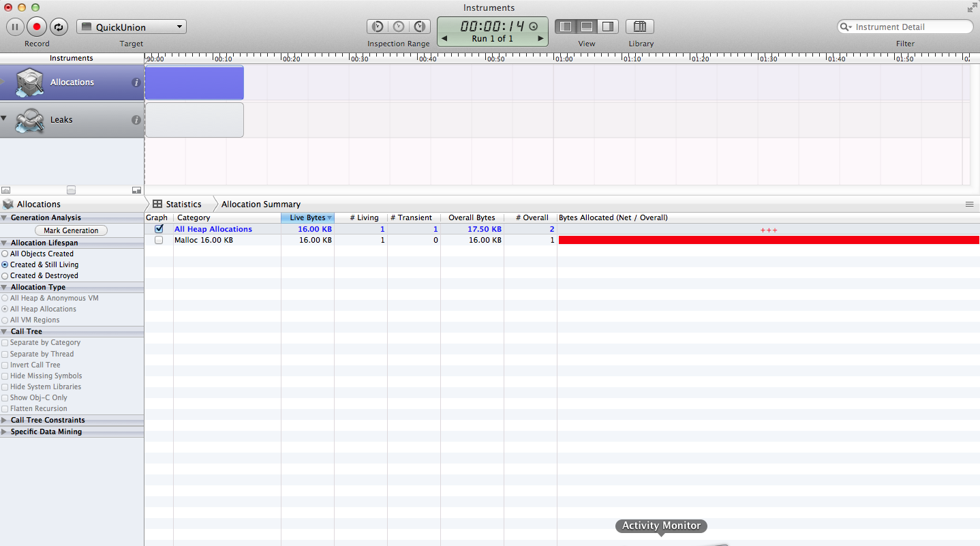
Task: Click the # Overall column header
Action: pyautogui.click(x=530, y=217)
